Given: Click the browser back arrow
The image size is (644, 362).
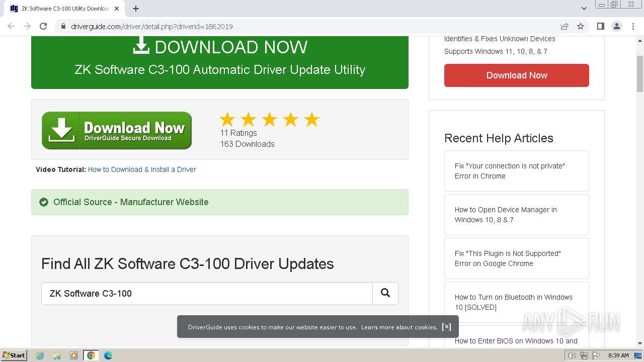Looking at the screenshot, I should [x=11, y=26].
